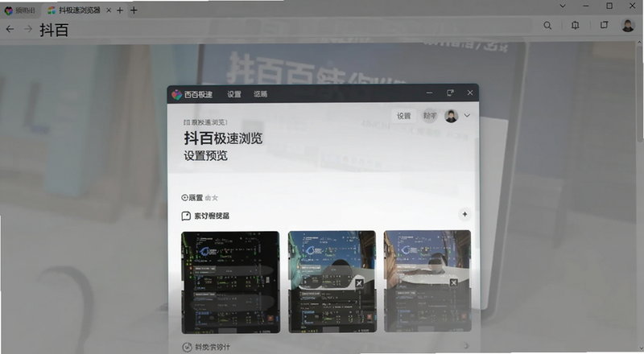
Task: Go back with the browser back arrow
Action: (10, 29)
